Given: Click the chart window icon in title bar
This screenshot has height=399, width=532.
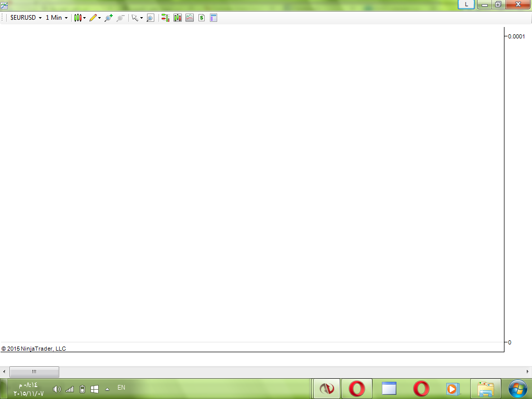Looking at the screenshot, I should tap(4, 5).
